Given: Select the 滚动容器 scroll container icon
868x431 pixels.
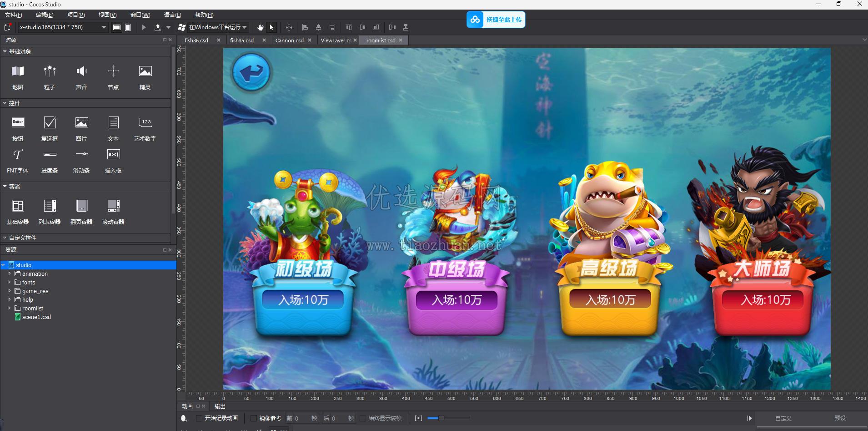Looking at the screenshot, I should click(113, 206).
